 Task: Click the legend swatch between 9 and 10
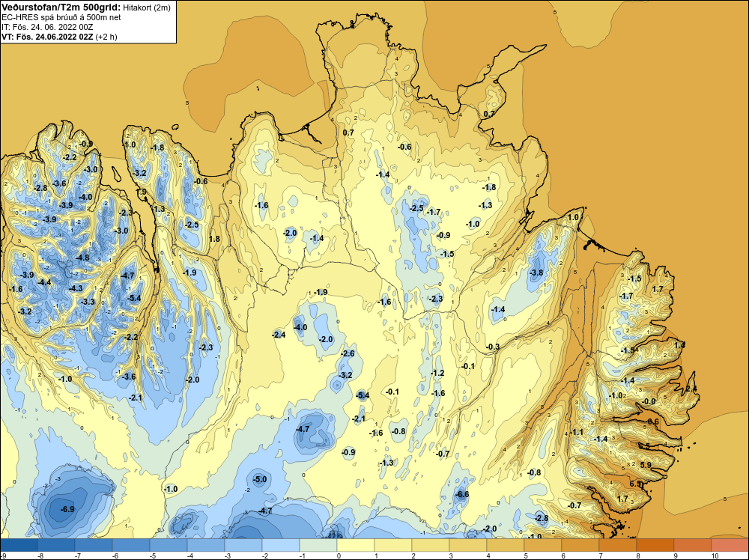(693, 545)
